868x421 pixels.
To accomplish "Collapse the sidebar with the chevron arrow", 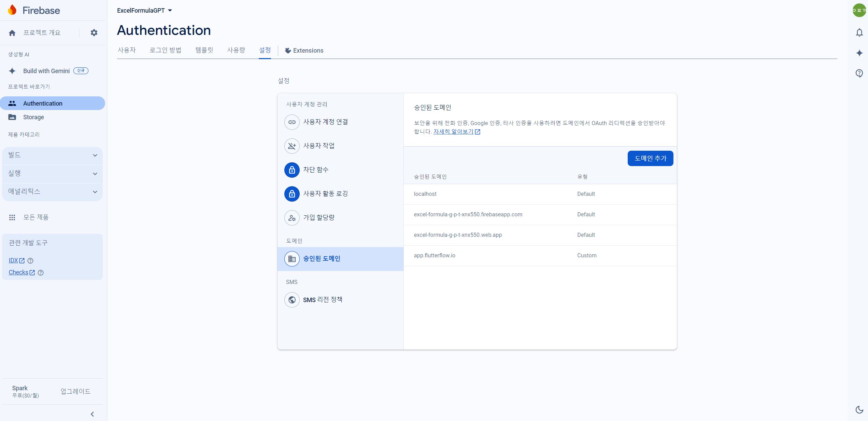I will (x=92, y=414).
